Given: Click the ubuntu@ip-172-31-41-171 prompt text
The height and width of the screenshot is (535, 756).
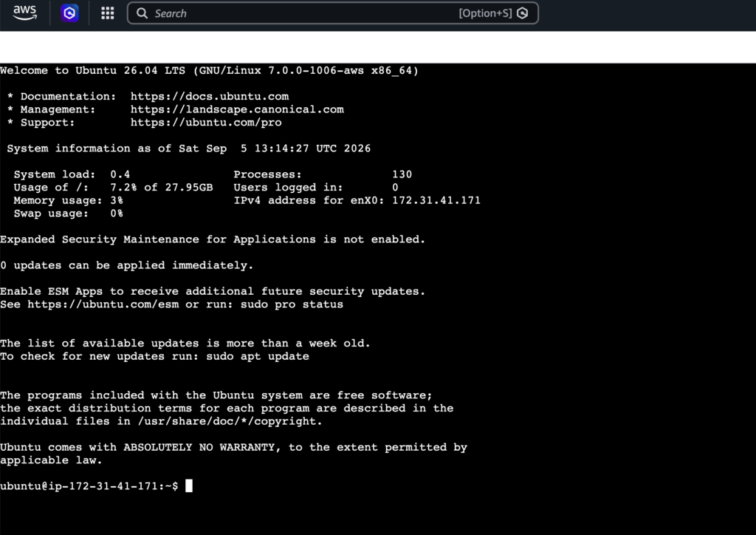Looking at the screenshot, I should coord(79,485).
